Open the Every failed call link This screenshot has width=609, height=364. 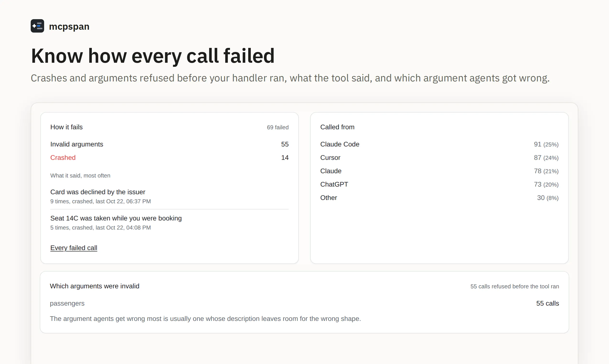[x=74, y=248]
